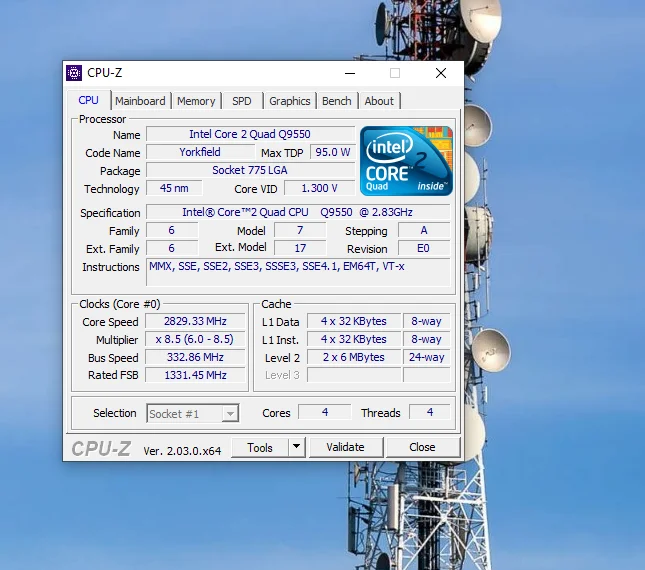Click the Validate button
The height and width of the screenshot is (570, 645).
(346, 447)
